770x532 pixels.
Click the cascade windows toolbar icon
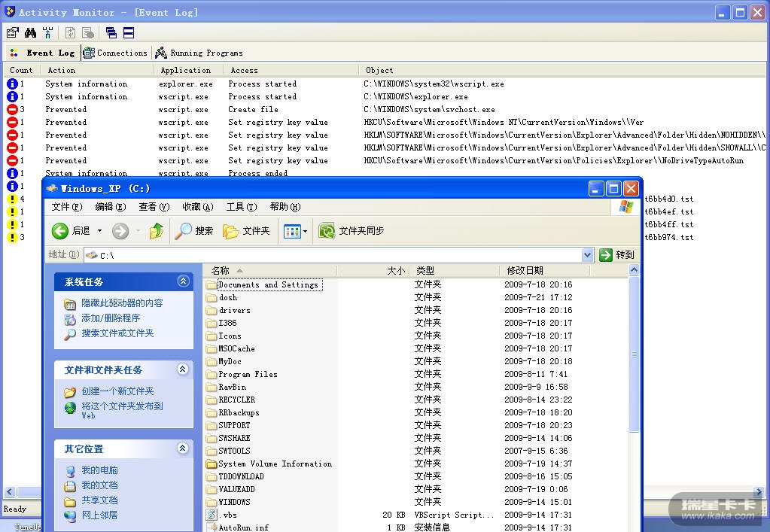[111, 32]
